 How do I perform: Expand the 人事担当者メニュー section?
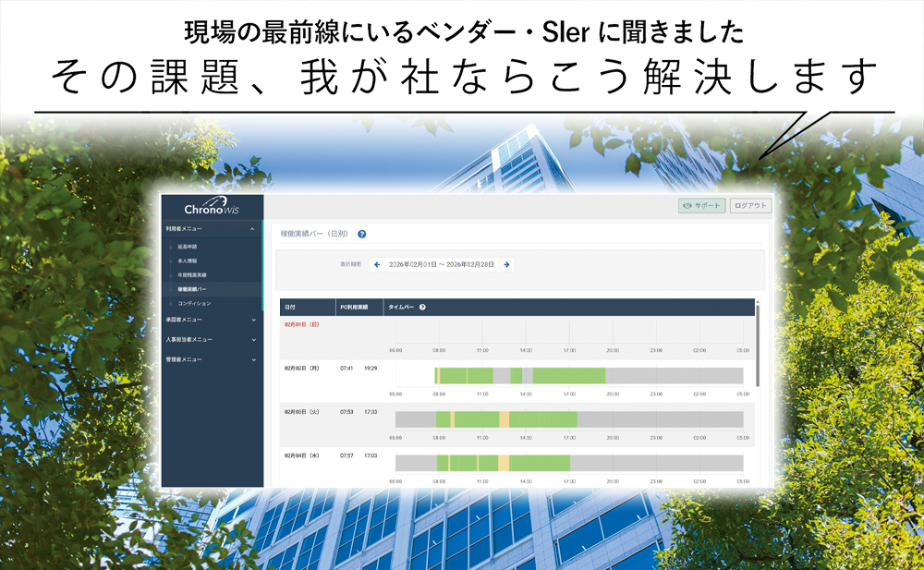(212, 340)
